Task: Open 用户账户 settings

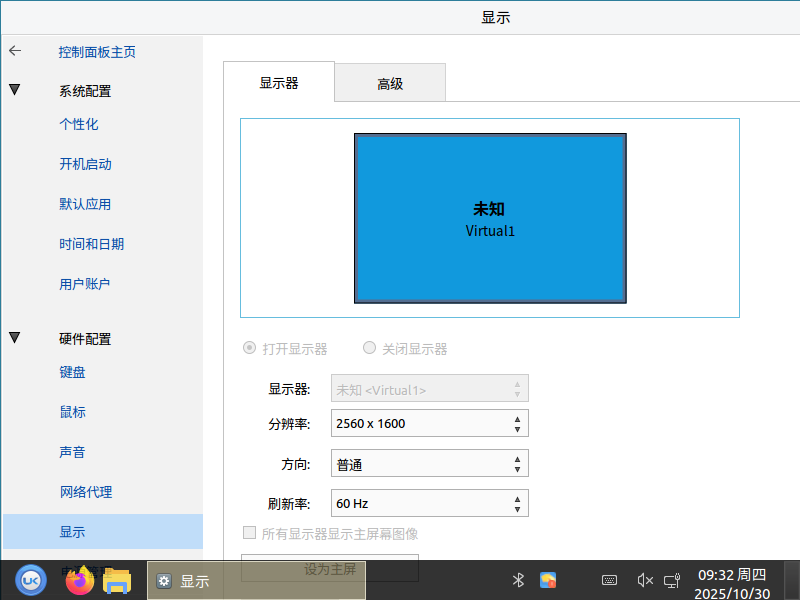Action: click(x=85, y=284)
